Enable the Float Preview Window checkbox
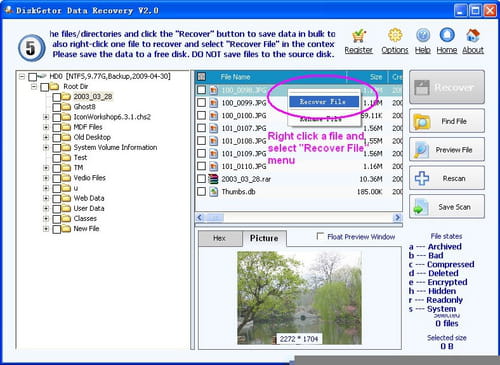 (x=320, y=236)
